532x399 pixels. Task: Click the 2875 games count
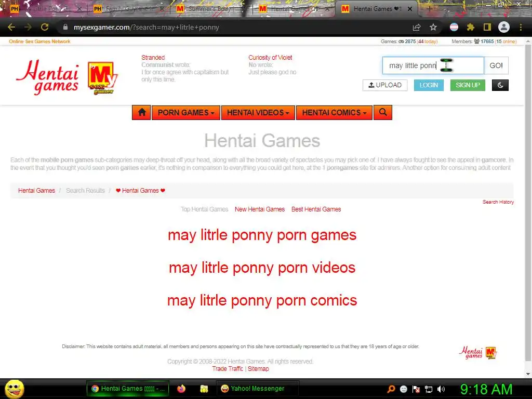click(x=410, y=42)
